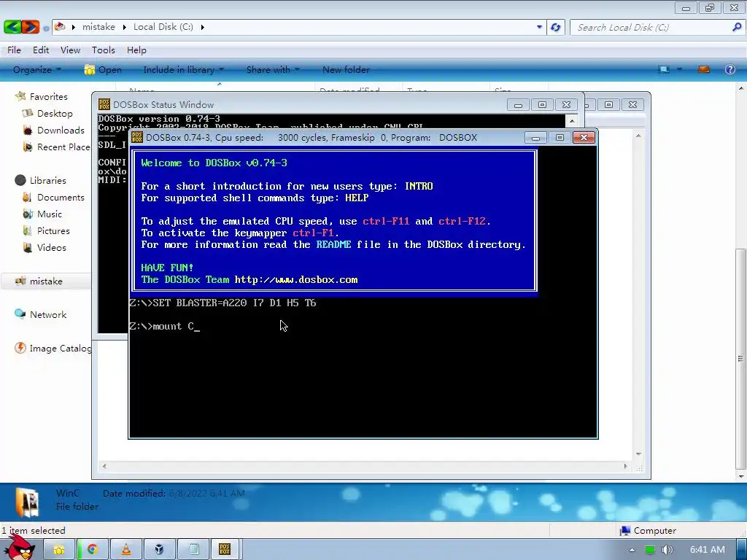
Task: Refresh the Local Disk (C:) view
Action: click(x=555, y=27)
